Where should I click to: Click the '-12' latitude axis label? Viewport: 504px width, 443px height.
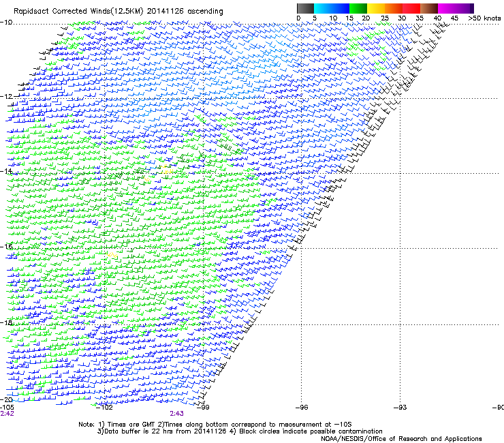coord(6,97)
